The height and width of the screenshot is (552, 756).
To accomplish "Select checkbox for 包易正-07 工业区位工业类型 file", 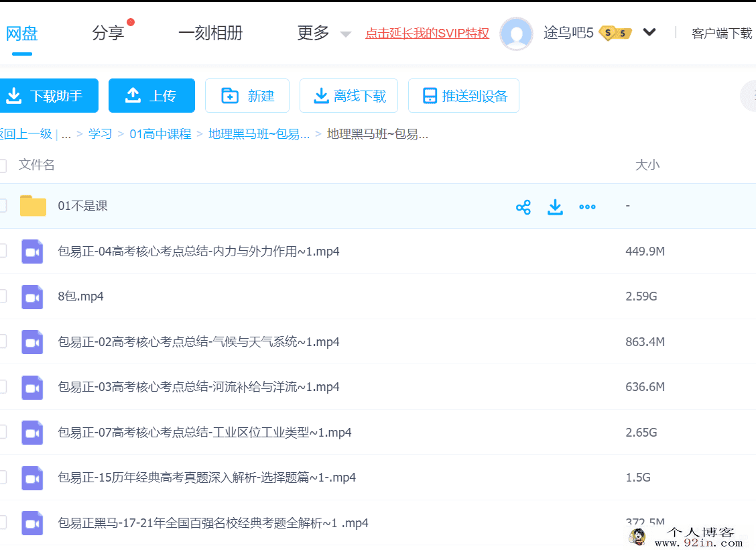I will click(3, 433).
